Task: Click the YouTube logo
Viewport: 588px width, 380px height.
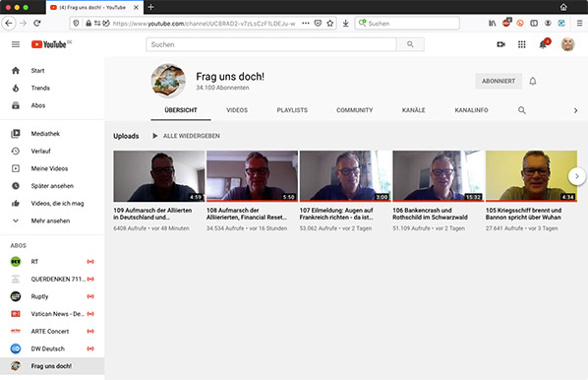Action: [x=49, y=44]
